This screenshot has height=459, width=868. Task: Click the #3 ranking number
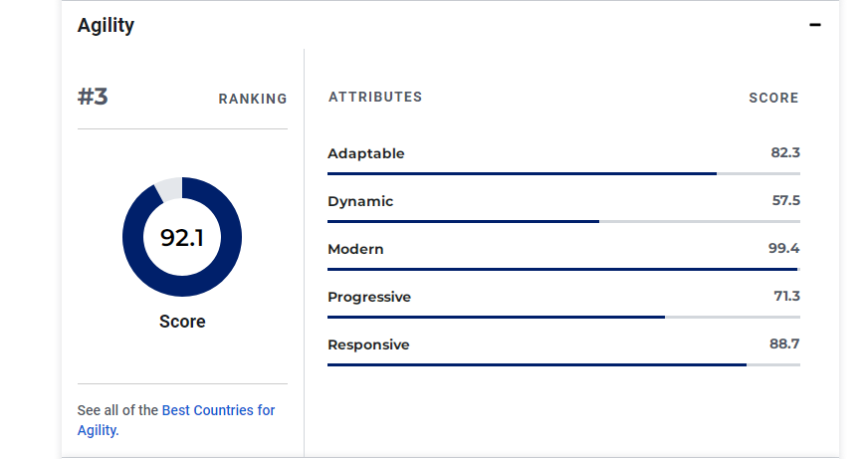tap(93, 98)
